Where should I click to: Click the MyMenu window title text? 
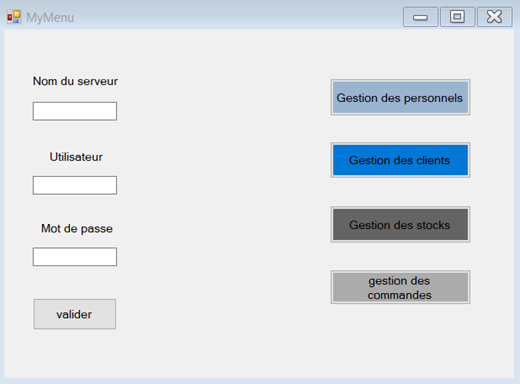point(50,17)
